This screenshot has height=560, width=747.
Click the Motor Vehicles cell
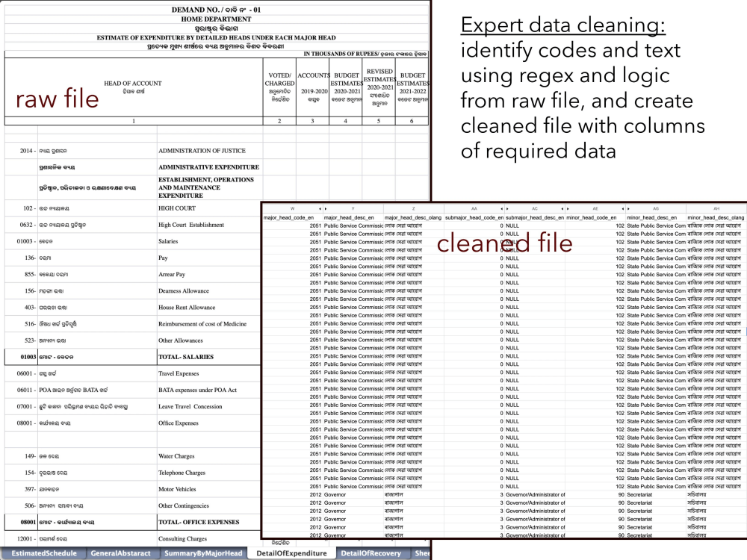[x=210, y=489]
